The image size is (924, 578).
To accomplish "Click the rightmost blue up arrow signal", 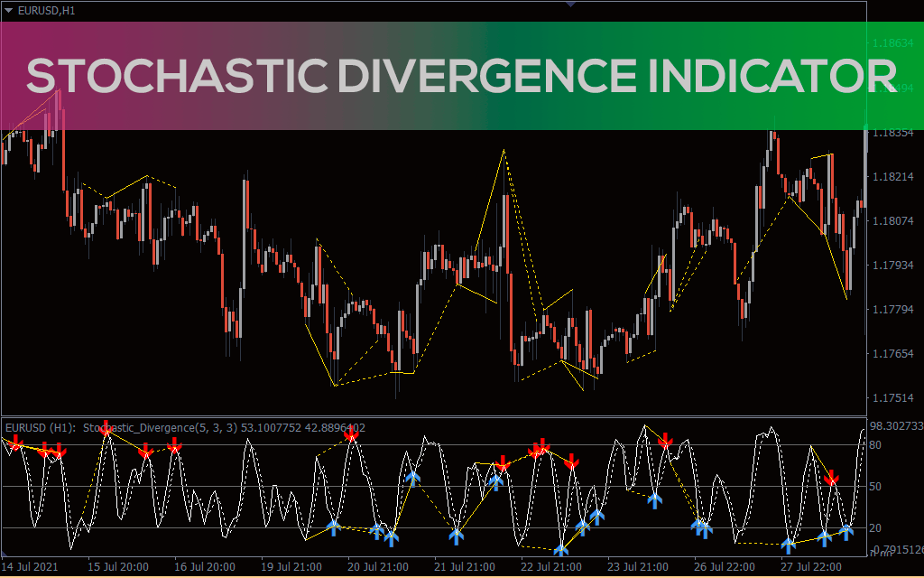I will click(846, 531).
